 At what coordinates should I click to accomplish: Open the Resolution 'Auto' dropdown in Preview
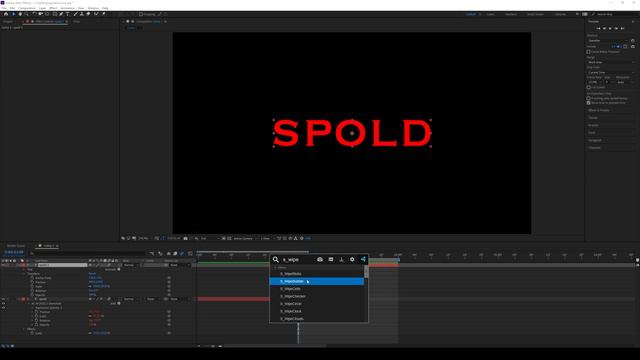(x=625, y=82)
